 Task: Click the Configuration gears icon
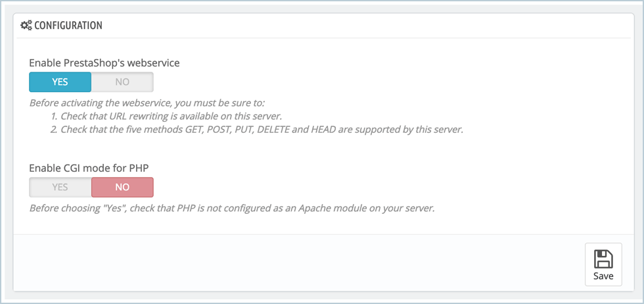click(x=26, y=26)
